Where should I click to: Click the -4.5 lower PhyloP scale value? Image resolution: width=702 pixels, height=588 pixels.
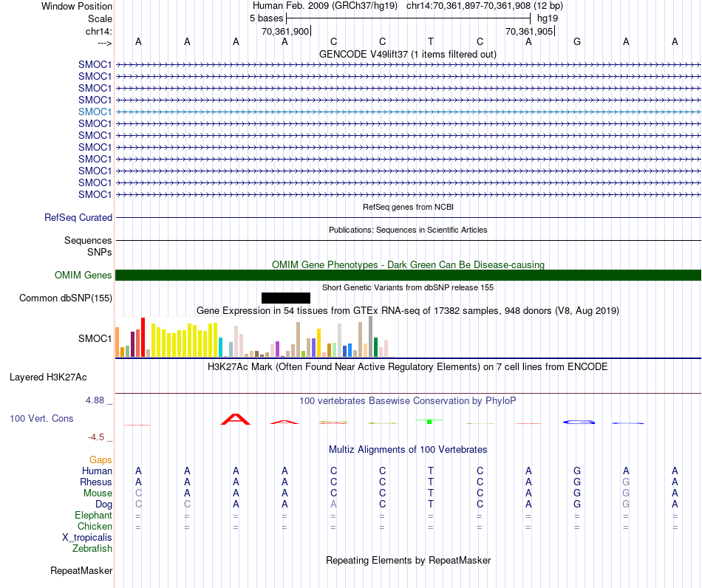pos(96,437)
